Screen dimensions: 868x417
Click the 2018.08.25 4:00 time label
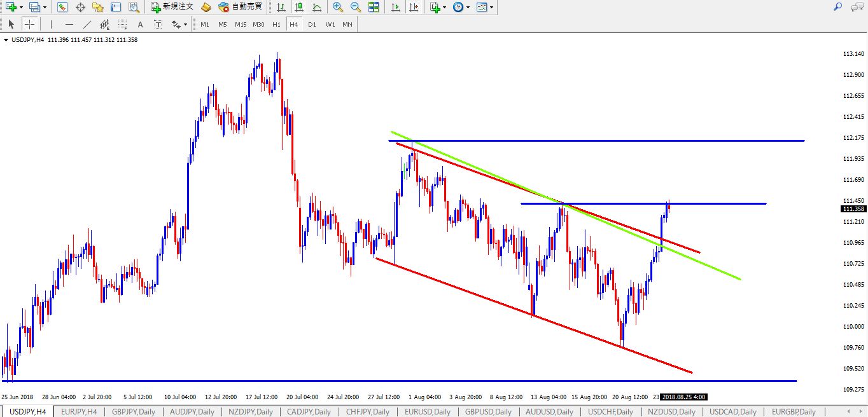[x=684, y=396]
